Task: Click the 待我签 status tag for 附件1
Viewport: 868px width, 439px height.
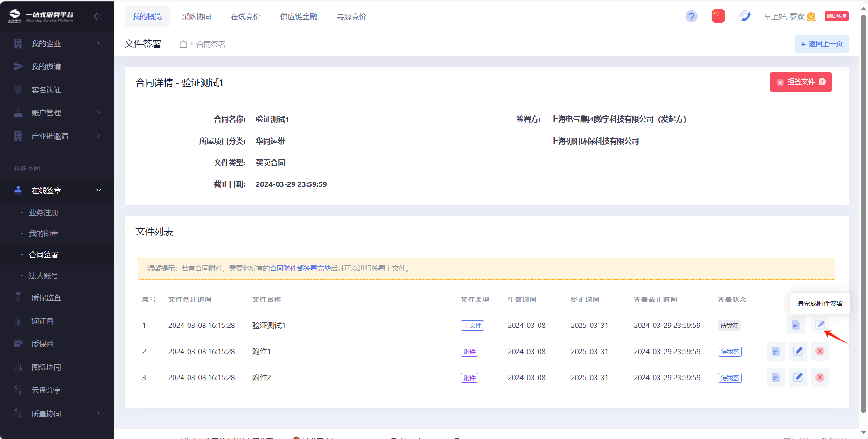Action: pos(729,352)
